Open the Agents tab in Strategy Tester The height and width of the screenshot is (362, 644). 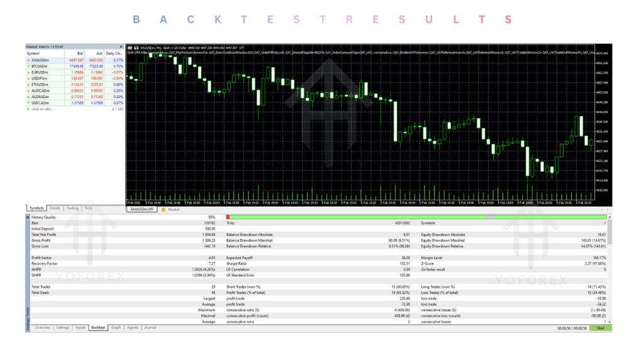click(133, 327)
